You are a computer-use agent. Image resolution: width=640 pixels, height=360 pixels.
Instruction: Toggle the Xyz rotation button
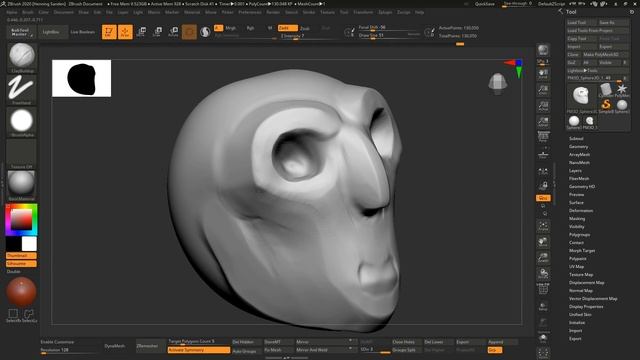tap(543, 198)
